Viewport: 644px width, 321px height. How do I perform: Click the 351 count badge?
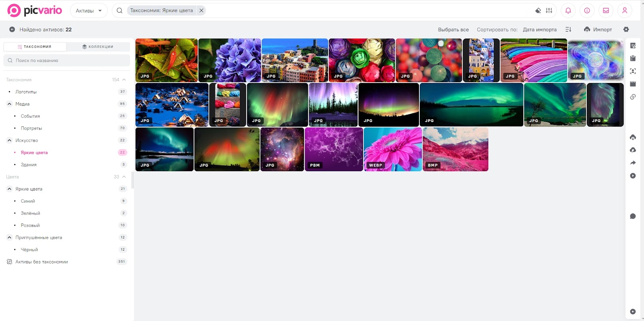tap(122, 262)
